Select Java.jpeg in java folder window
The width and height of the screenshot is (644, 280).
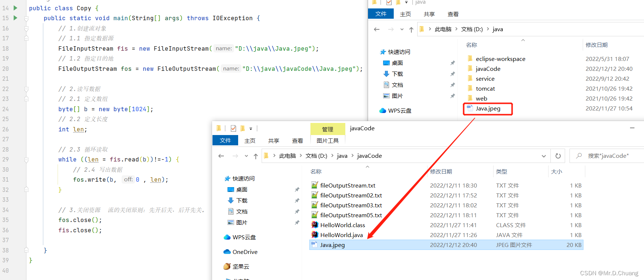pos(483,108)
